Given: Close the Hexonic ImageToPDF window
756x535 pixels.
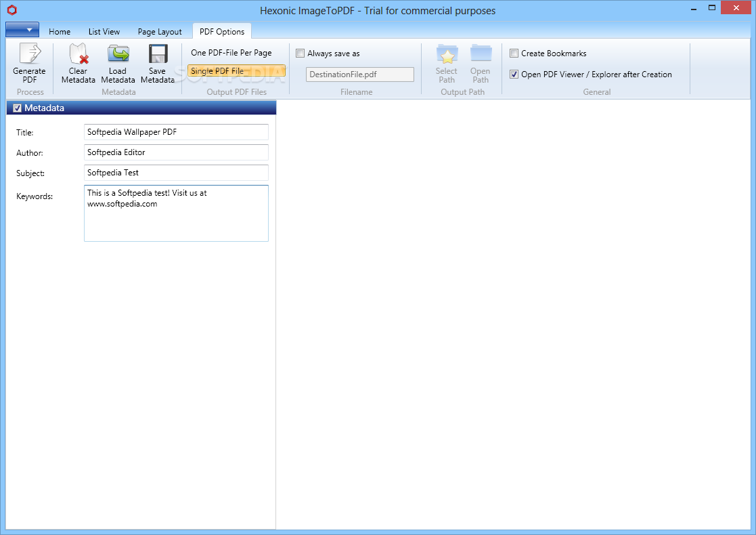Looking at the screenshot, I should click(x=736, y=7).
